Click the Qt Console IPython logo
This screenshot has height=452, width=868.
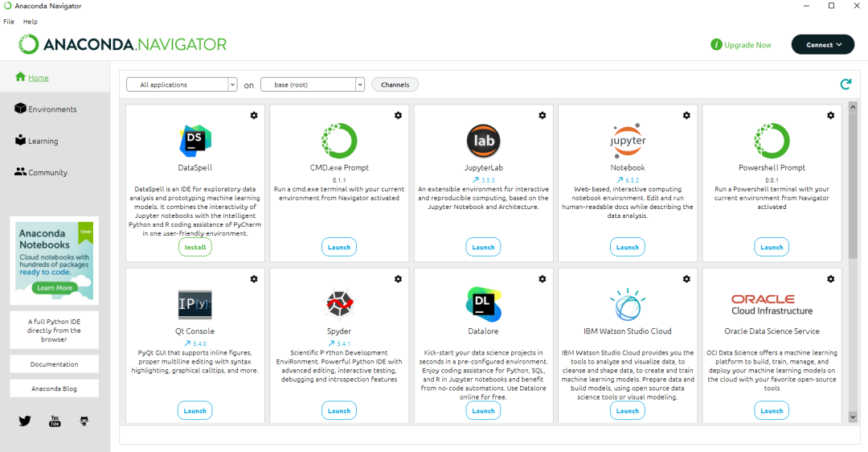click(x=194, y=304)
